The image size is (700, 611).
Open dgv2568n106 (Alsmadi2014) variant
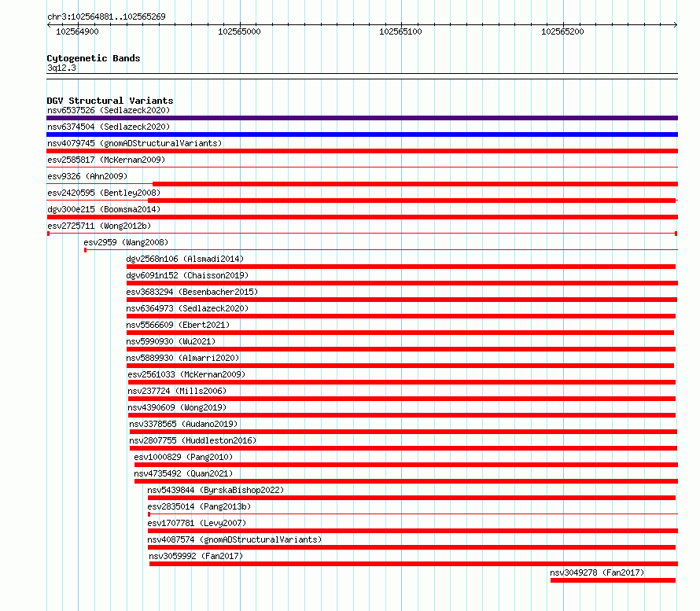coord(185,259)
